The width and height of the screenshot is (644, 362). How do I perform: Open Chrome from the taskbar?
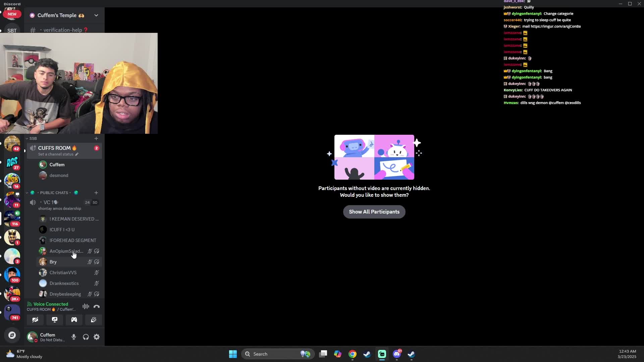353,354
